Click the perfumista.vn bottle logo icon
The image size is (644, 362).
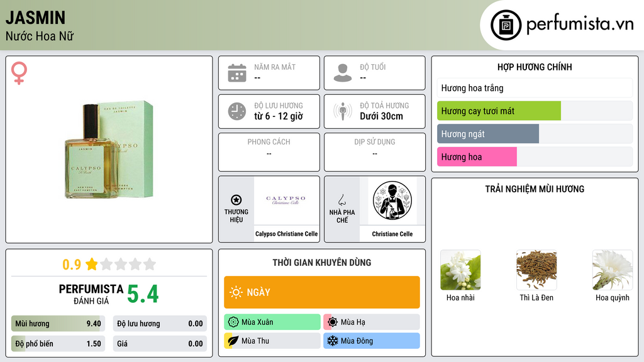(x=506, y=25)
